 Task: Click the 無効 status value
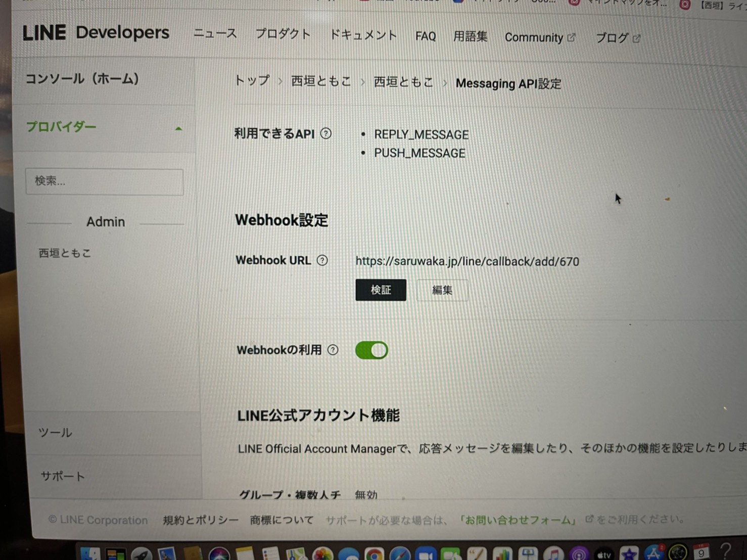366,495
